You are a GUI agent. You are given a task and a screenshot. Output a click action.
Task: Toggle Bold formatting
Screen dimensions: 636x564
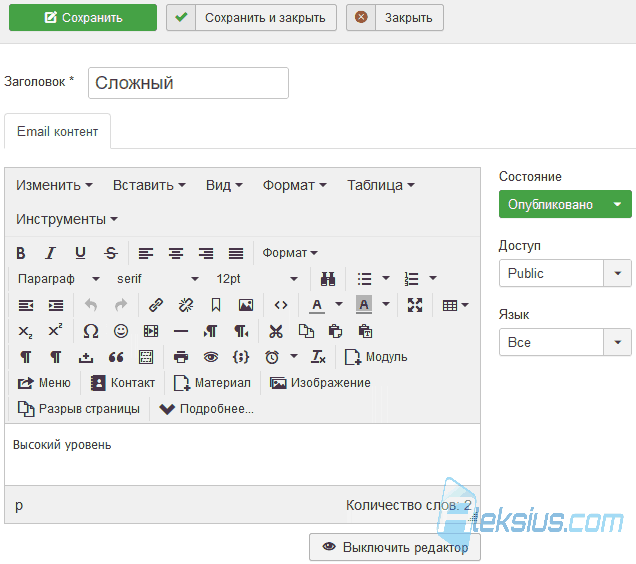pyautogui.click(x=21, y=253)
